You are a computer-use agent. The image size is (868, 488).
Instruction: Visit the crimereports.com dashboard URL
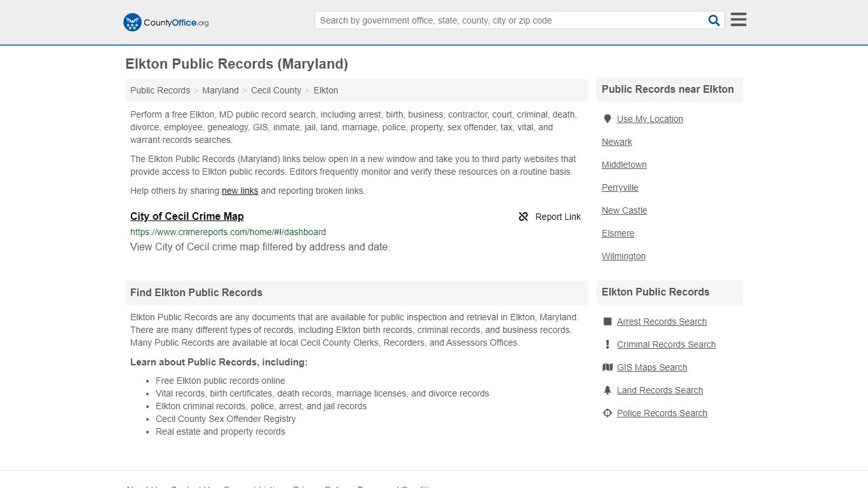click(228, 232)
